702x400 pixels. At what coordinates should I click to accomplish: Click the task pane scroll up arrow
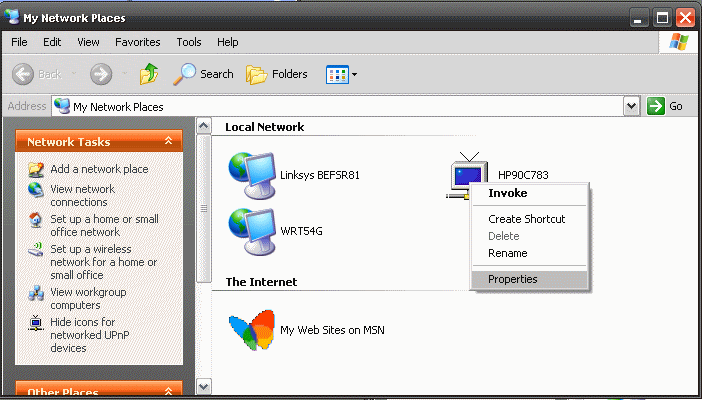(204, 126)
